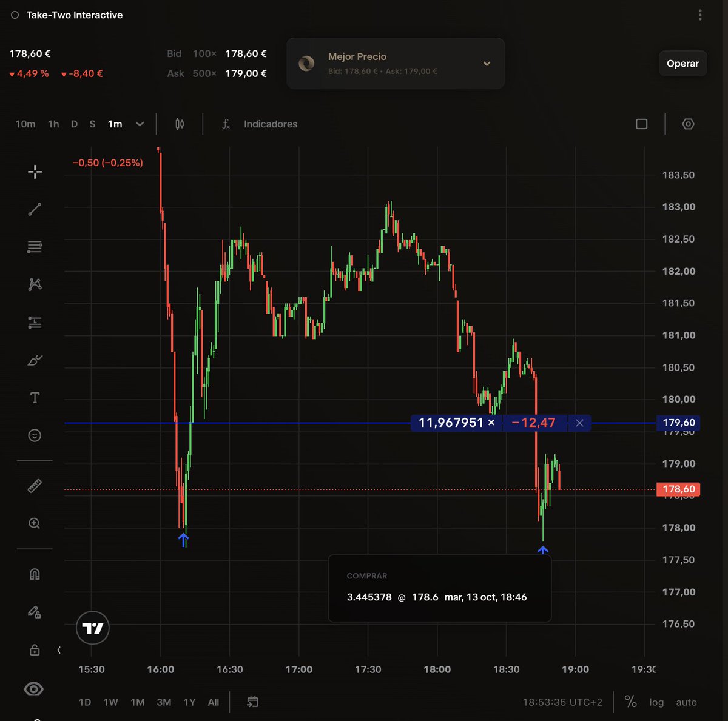The width and height of the screenshot is (728, 721).
Task: Click the Operar button
Action: (682, 64)
